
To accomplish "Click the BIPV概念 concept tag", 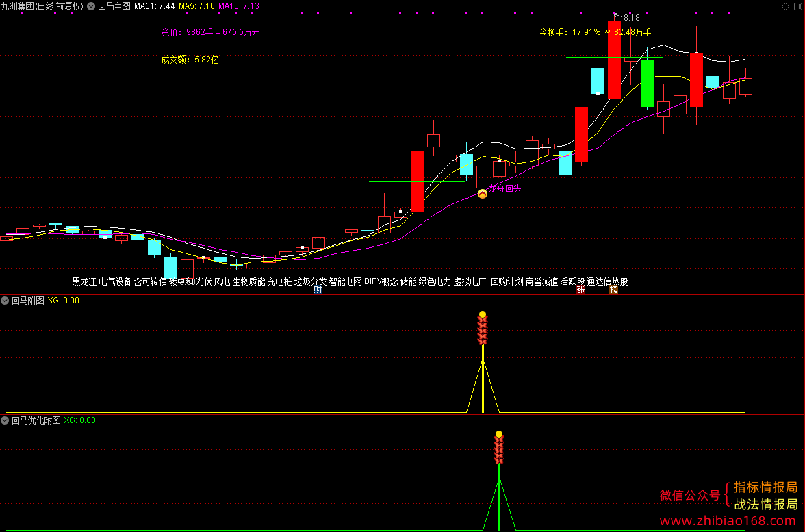I will tap(381, 281).
